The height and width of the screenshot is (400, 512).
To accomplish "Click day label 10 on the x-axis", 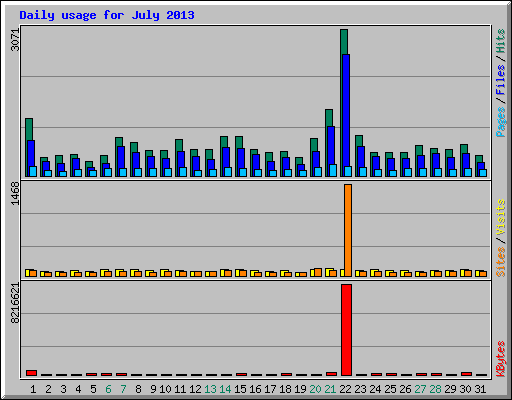I will pyautogui.click(x=165, y=389).
